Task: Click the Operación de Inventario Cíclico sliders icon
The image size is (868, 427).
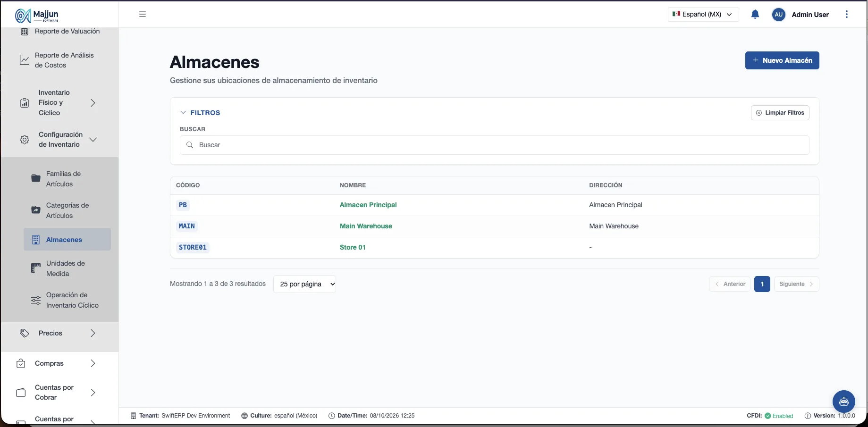Action: 36,300
